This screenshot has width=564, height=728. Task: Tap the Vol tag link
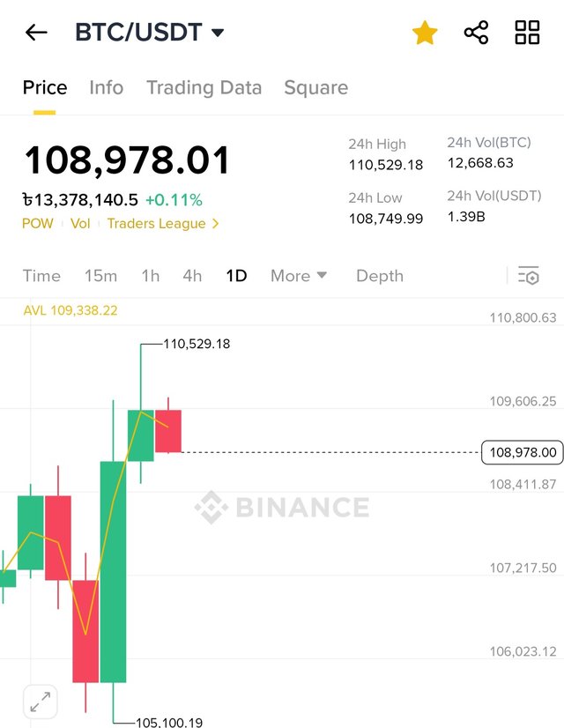pos(80,224)
